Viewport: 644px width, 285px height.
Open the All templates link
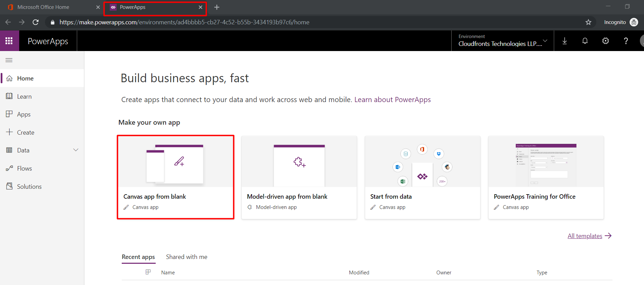pyautogui.click(x=585, y=236)
